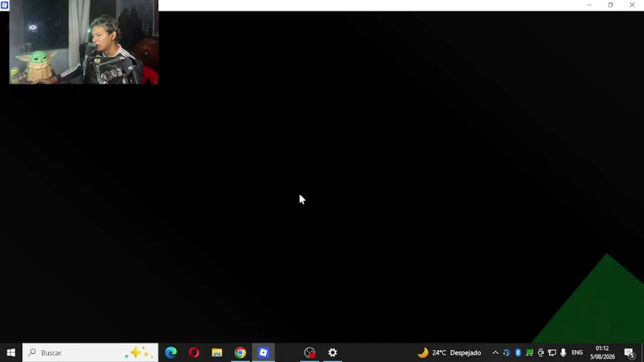The width and height of the screenshot is (644, 362).
Task: Click the microphone tray icon
Action: click(563, 352)
